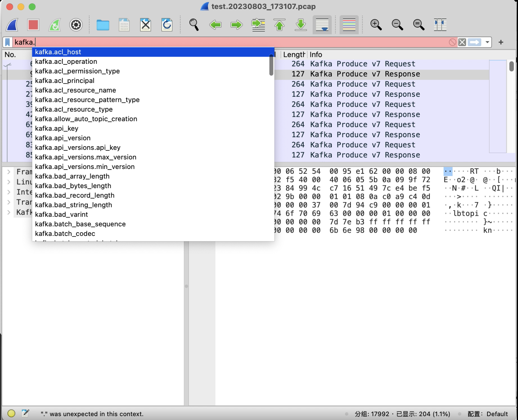Zoom out of the packet text

click(x=397, y=25)
